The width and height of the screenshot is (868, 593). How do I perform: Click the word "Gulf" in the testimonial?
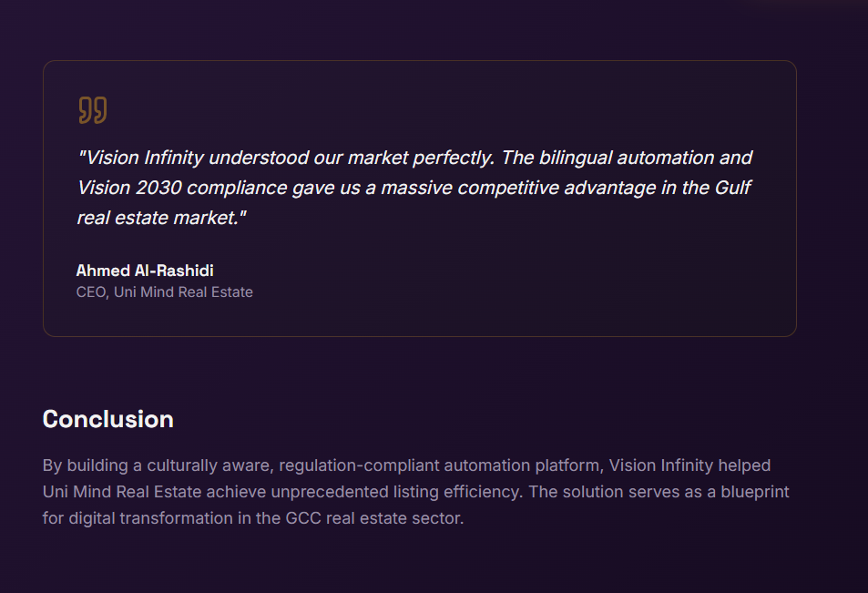point(733,188)
